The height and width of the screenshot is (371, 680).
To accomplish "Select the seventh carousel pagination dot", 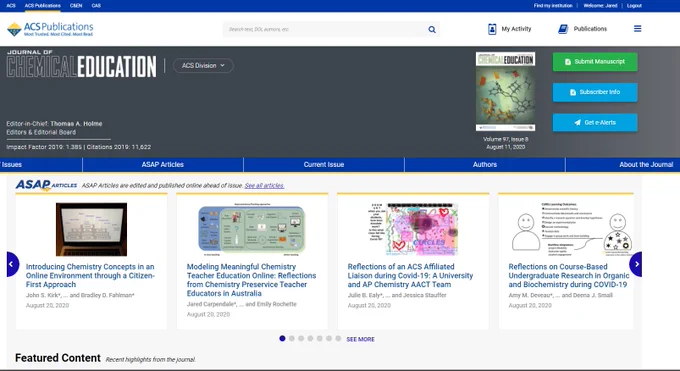I will click(338, 338).
